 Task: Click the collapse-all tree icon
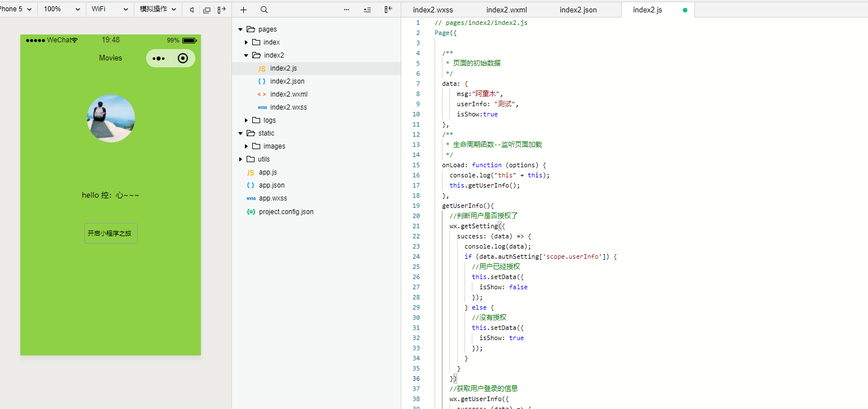pyautogui.click(x=367, y=10)
